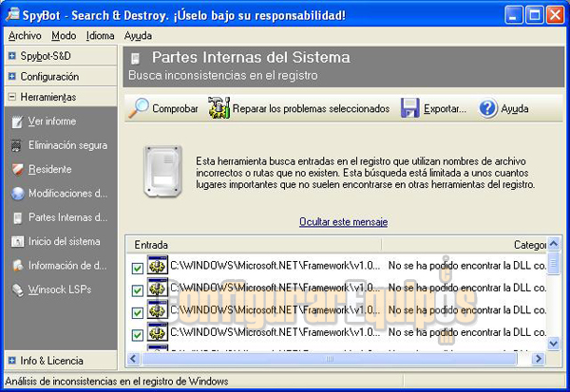
Task: Click the list scroll up arrow
Action: pos(553,244)
